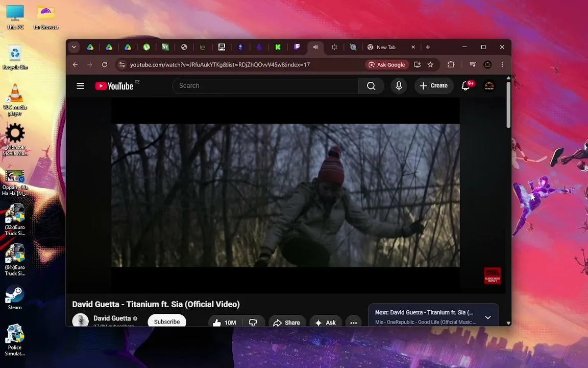Open the (32x)Euro Truck Simulator shortcut
The width and height of the screenshot is (588, 368).
tap(15, 220)
